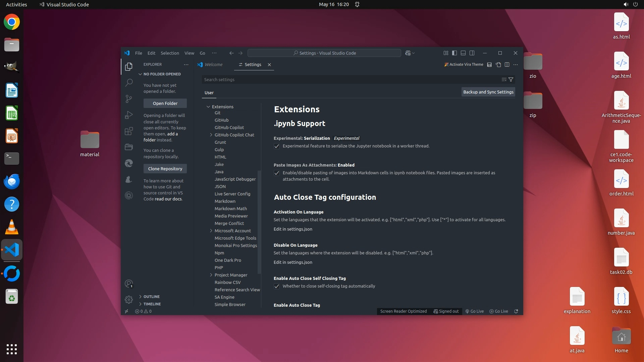Uncheck Experimental Serialization checkbox
Screen dimensions: 644x362
[277, 146]
